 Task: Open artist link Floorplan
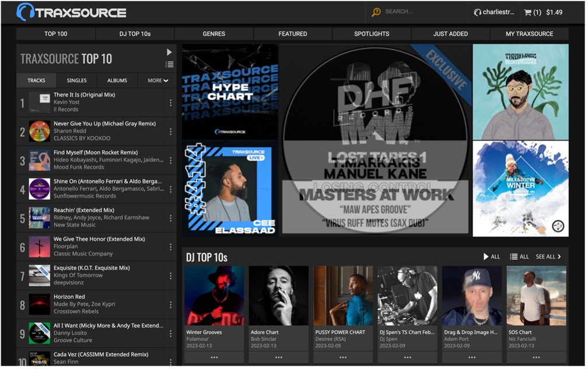pyautogui.click(x=65, y=246)
